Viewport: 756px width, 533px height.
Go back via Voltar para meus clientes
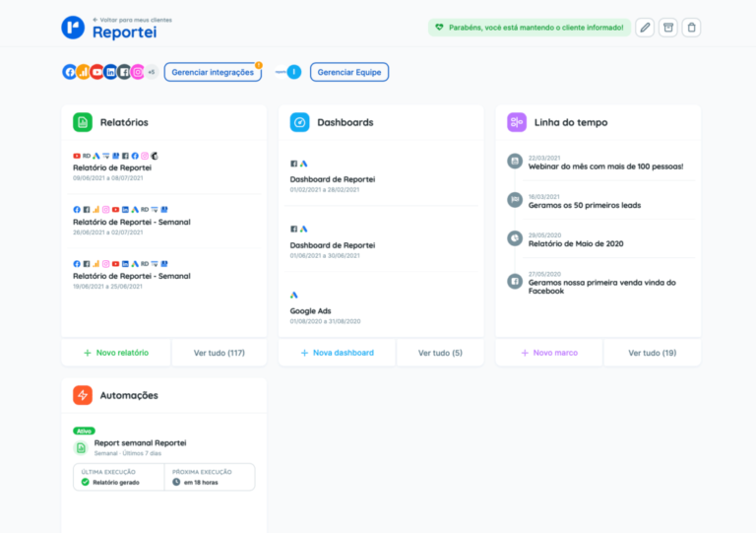132,20
